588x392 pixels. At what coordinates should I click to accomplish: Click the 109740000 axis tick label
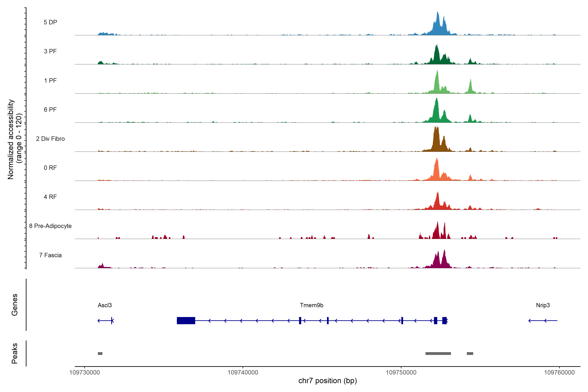[243, 372]
